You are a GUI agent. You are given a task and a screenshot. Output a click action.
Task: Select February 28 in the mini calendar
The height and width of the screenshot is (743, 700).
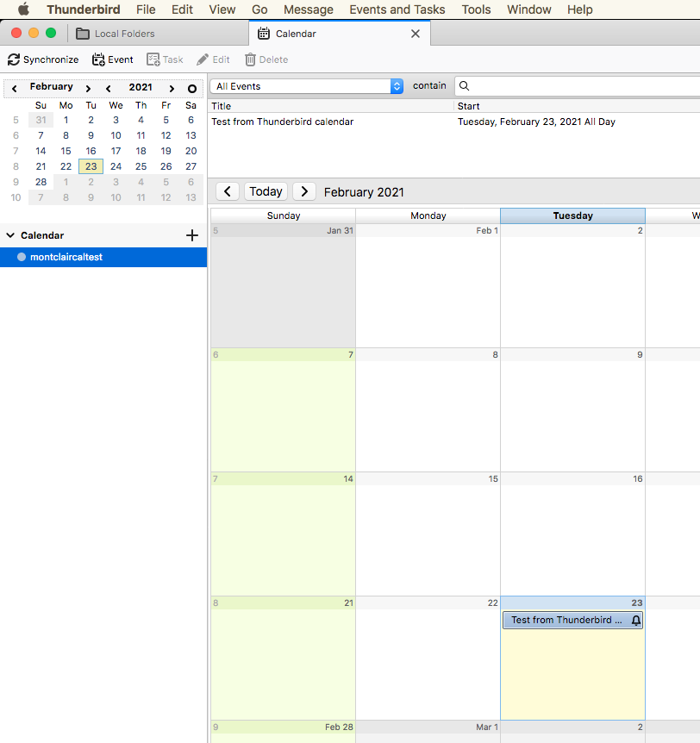(x=41, y=182)
